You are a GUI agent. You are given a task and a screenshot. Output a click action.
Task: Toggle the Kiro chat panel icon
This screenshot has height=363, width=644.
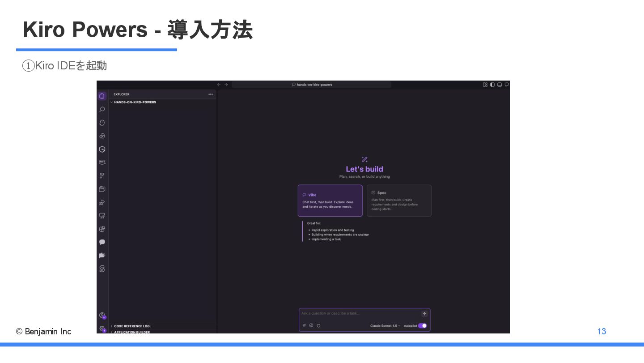pyautogui.click(x=507, y=85)
